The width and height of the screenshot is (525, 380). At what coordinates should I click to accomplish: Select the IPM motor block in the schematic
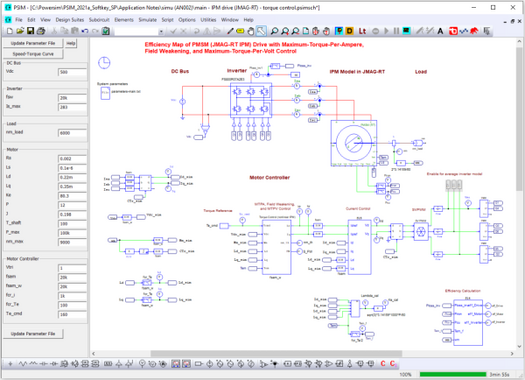[354, 143]
